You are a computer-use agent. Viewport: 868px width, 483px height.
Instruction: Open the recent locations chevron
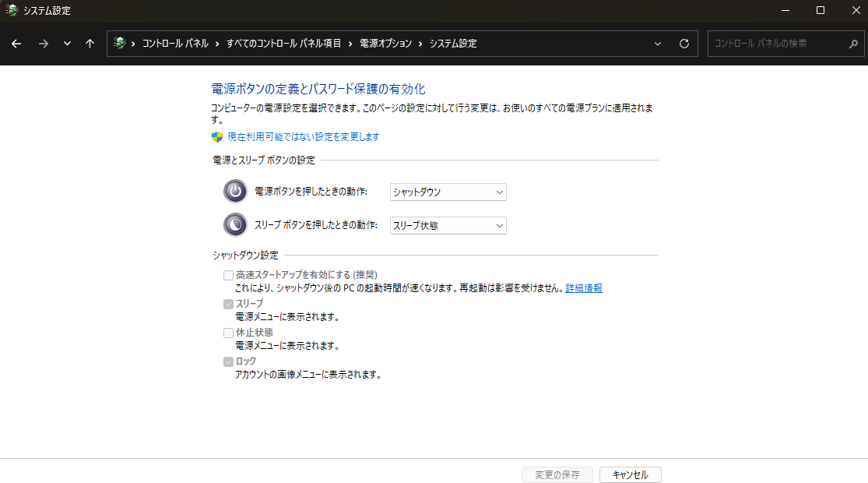pos(67,43)
